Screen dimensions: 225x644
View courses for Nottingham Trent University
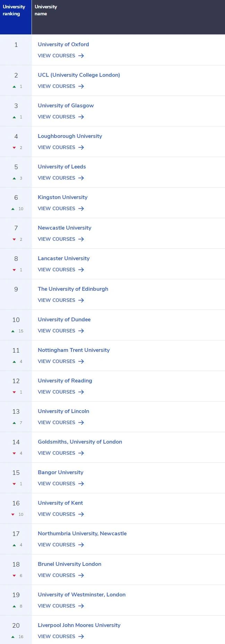tap(61, 361)
